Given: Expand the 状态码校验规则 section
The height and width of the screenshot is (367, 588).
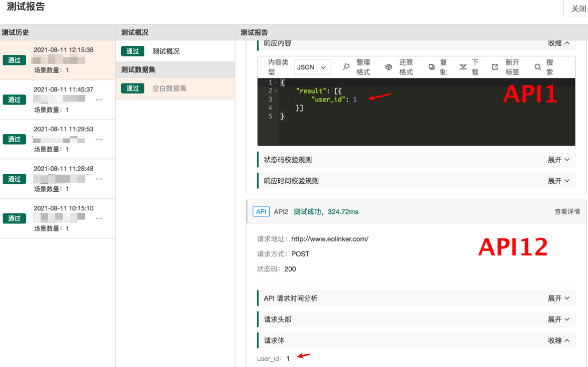Looking at the screenshot, I should [x=558, y=160].
